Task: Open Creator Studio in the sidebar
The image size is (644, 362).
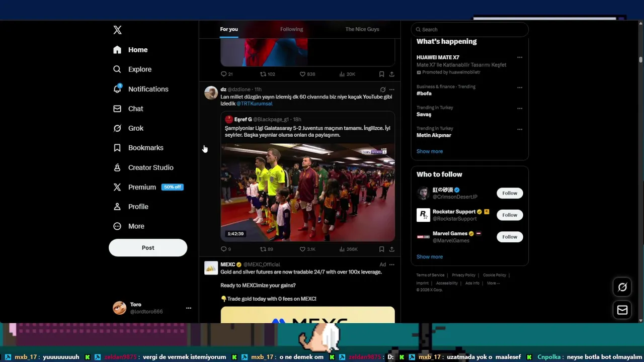Action: click(143, 167)
